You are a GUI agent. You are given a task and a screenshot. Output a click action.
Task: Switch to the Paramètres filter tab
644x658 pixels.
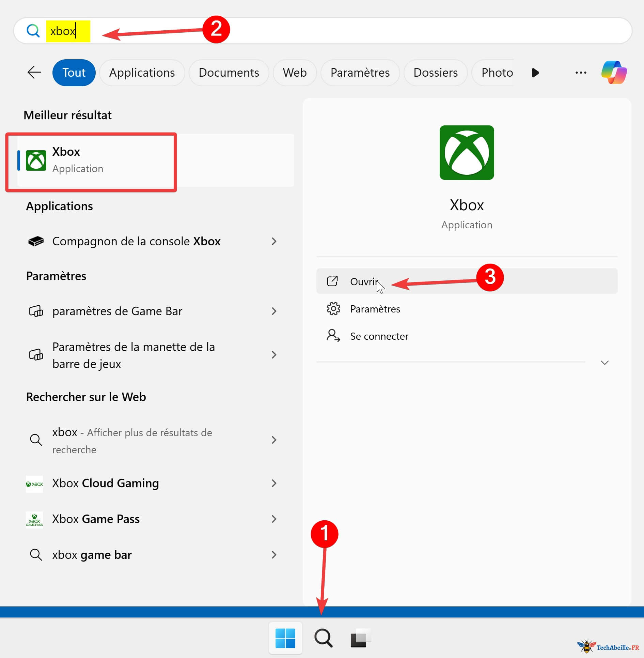[360, 73]
